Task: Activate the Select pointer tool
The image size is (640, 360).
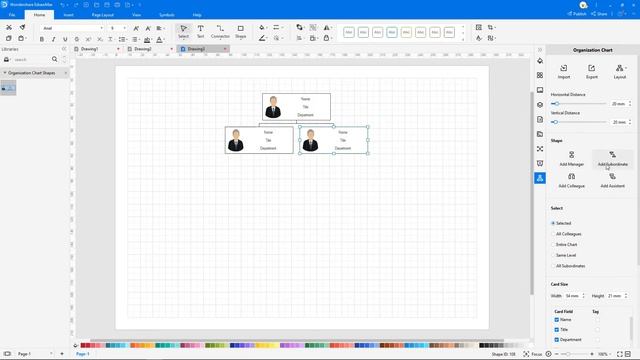Action: pyautogui.click(x=183, y=31)
